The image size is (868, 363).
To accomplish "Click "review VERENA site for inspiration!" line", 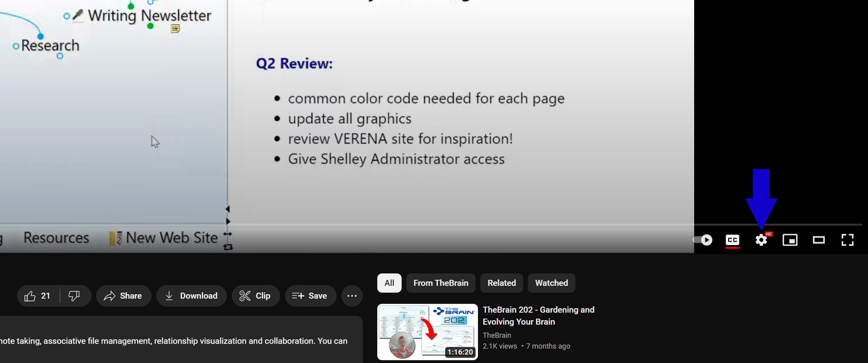I will click(x=400, y=139).
